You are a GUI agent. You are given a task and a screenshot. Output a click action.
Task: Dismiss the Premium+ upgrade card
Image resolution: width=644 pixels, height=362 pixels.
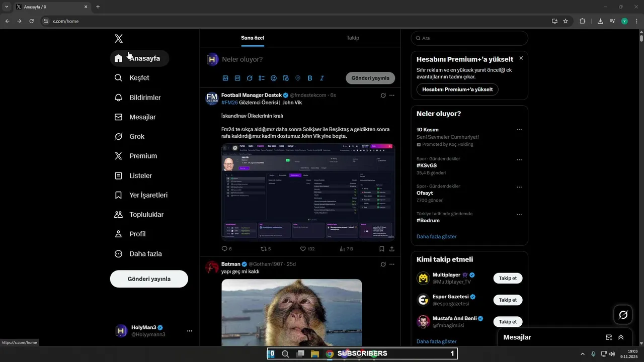(521, 58)
